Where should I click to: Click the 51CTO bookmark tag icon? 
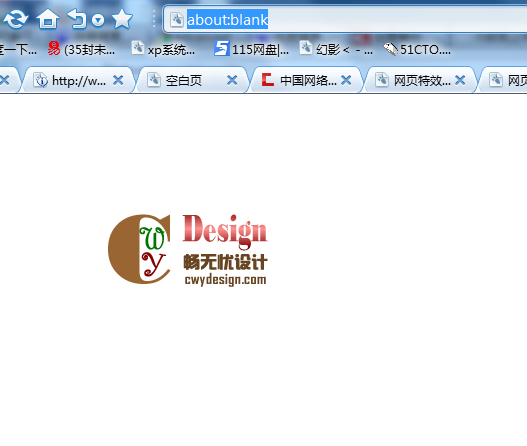coord(391,49)
